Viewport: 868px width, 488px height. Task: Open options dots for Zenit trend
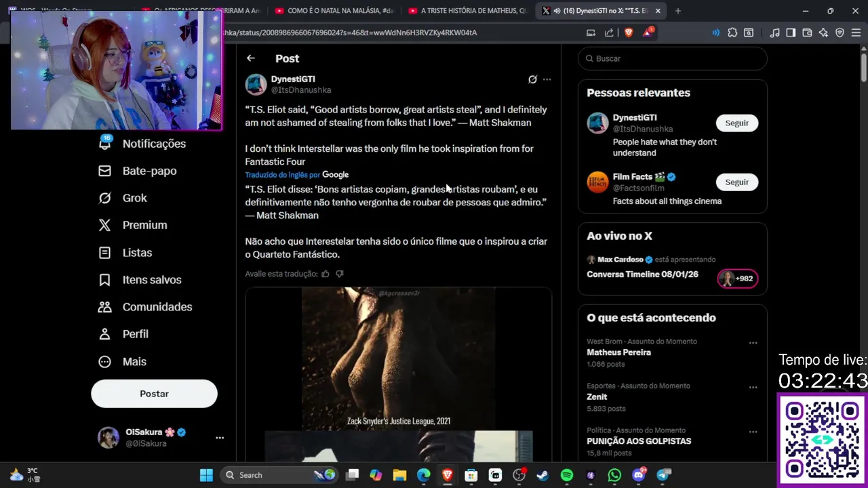click(753, 388)
